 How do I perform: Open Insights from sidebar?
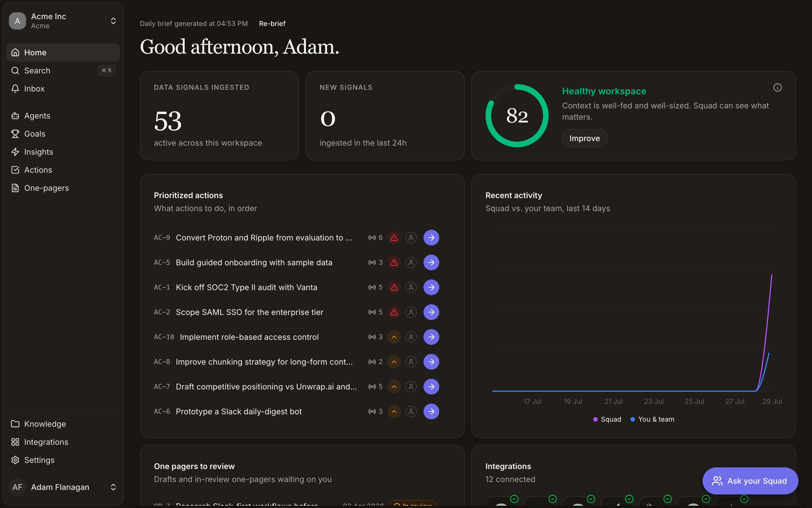tap(63, 152)
